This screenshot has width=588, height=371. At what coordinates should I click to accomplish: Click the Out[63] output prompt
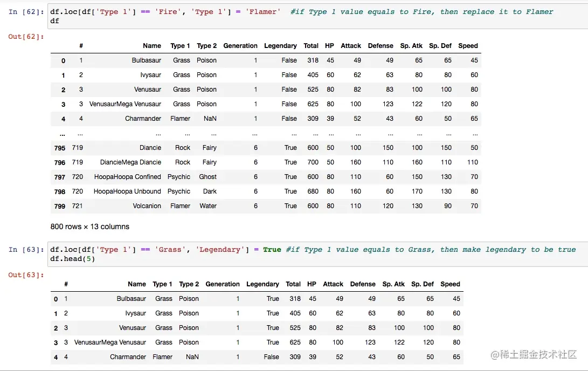[x=26, y=274]
